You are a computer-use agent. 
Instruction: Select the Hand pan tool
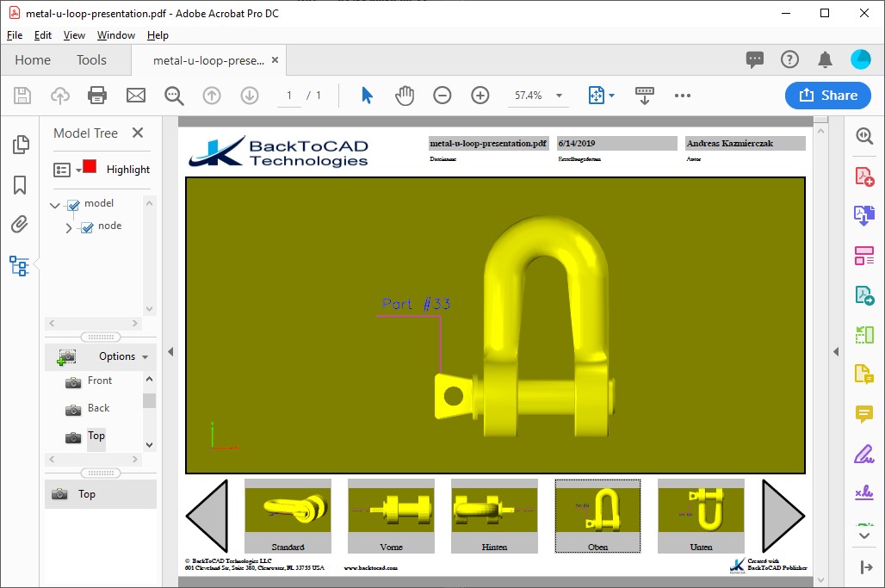click(x=405, y=96)
